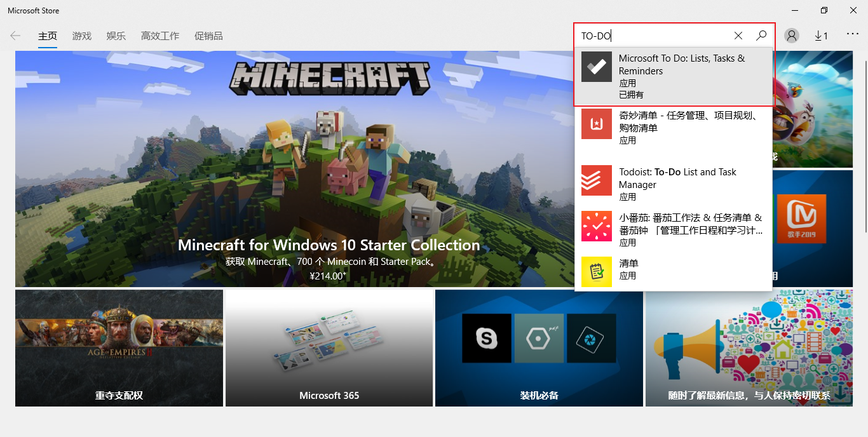Image resolution: width=868 pixels, height=437 pixels.
Task: Open the Angry Birds tile
Action: pos(813,109)
